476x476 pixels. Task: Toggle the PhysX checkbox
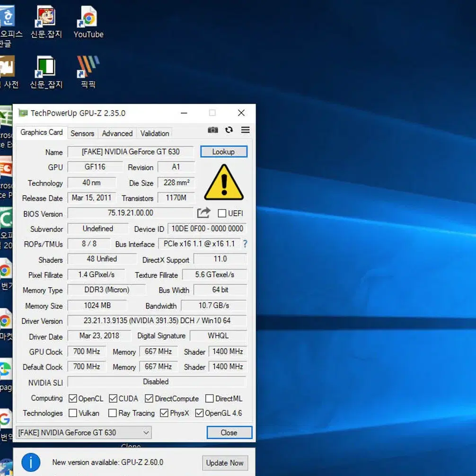click(164, 413)
